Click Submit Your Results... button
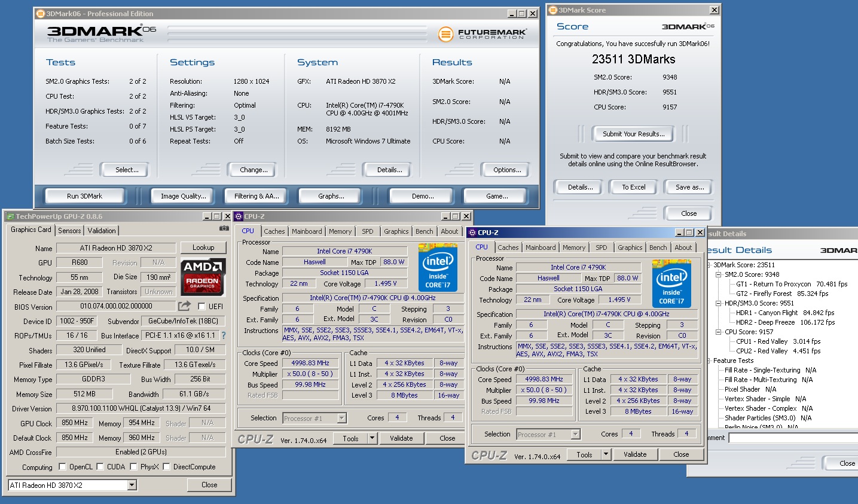The height and width of the screenshot is (504, 858). [633, 134]
